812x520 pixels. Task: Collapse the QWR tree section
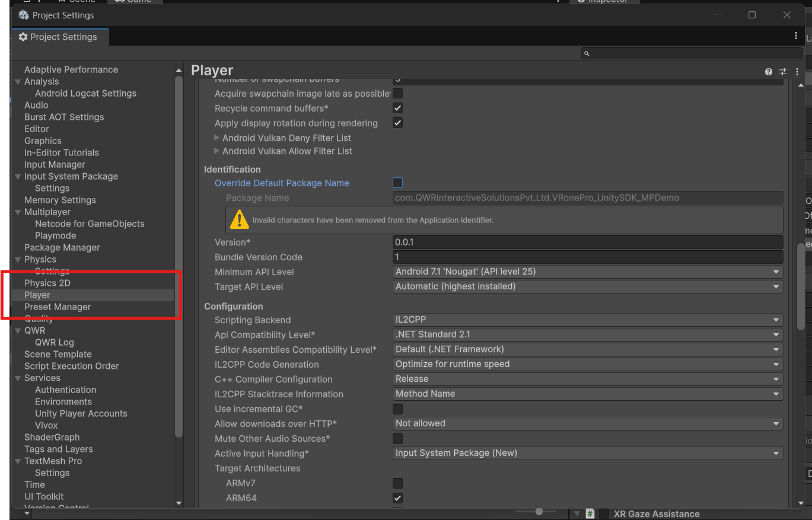(18, 330)
